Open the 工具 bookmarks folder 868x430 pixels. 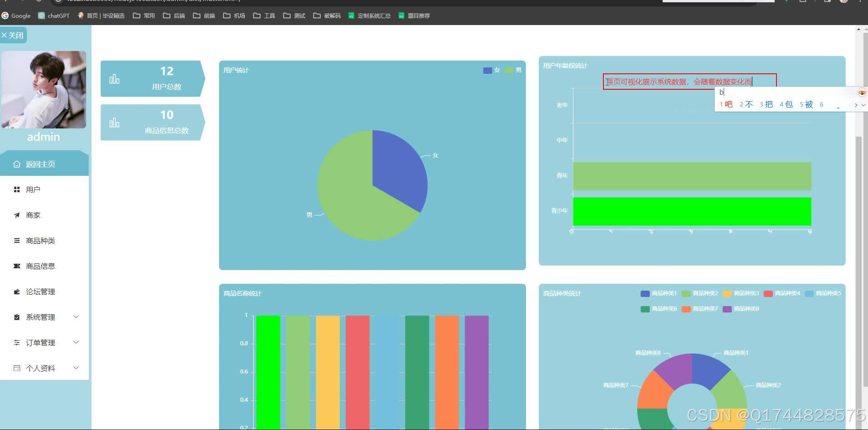264,15
